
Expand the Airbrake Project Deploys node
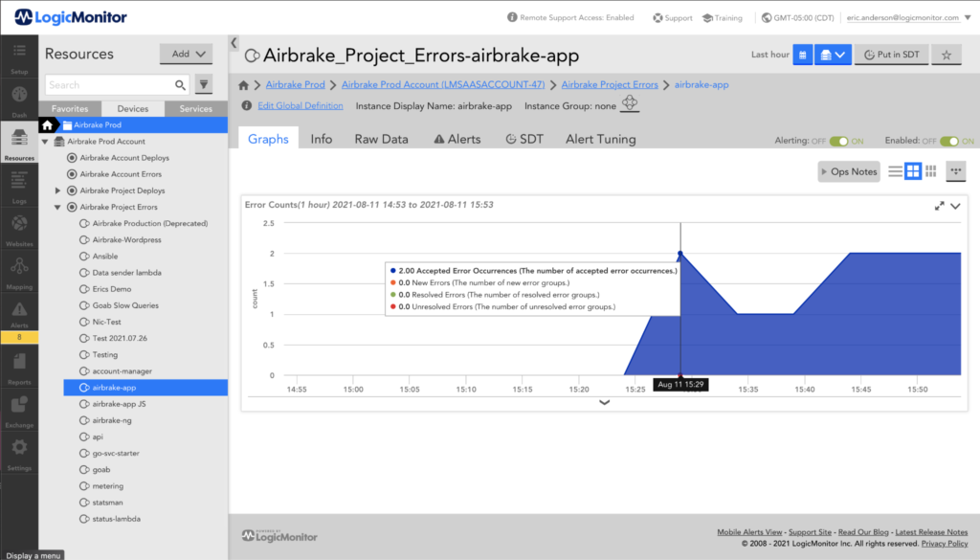coord(57,190)
